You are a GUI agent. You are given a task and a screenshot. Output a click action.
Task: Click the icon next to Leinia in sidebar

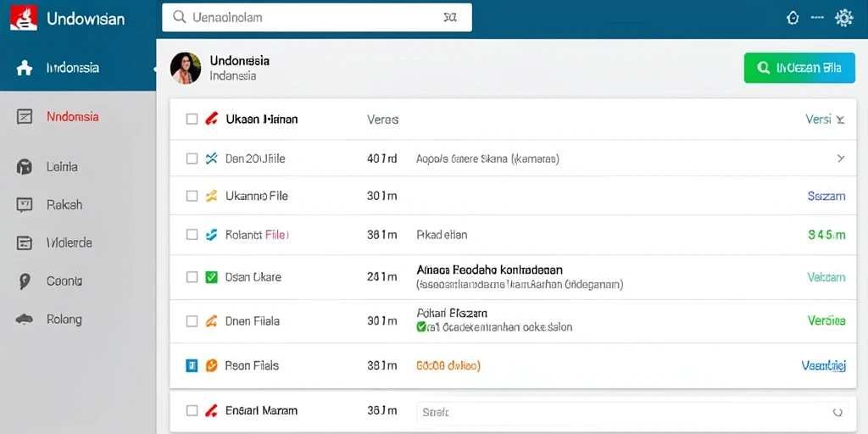click(25, 167)
